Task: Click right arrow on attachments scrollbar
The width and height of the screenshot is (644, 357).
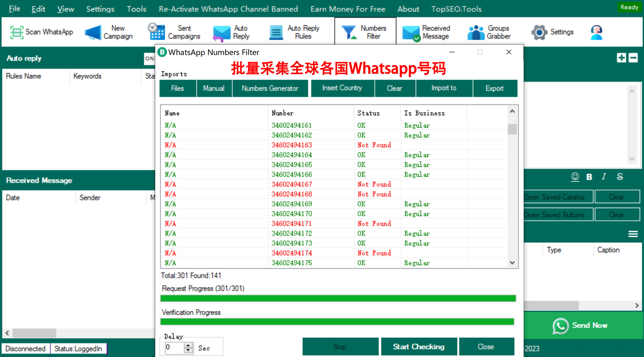Action: click(x=637, y=305)
